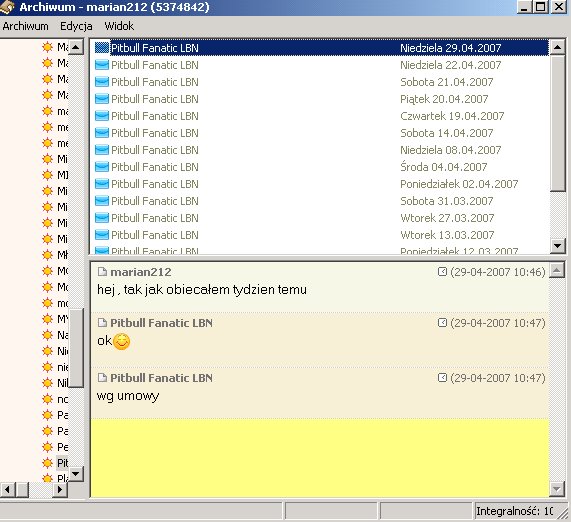Viewport: 571px width, 522px height.
Task: Click selected envelope icon for 29.04.2007 entry
Action: [x=102, y=48]
